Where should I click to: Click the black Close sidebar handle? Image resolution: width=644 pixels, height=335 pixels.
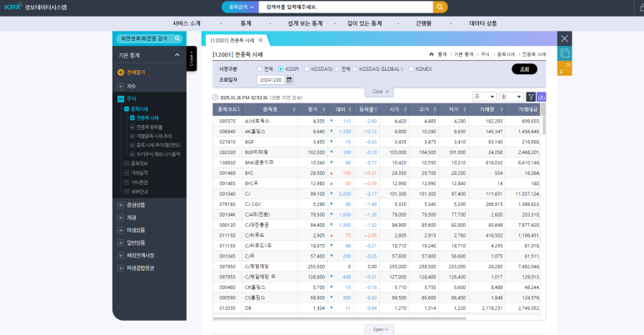point(192,58)
